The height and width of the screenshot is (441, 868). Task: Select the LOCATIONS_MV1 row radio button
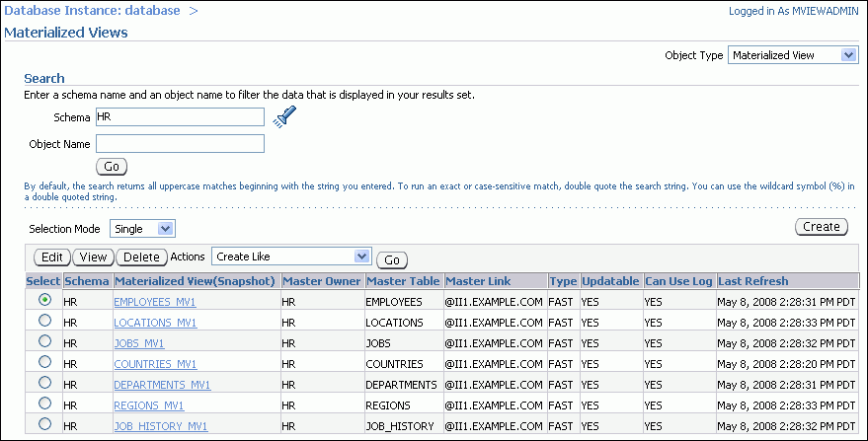tap(44, 321)
